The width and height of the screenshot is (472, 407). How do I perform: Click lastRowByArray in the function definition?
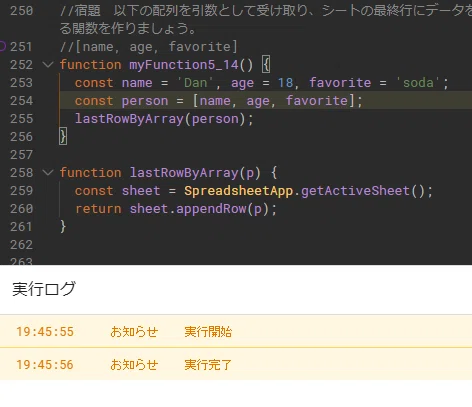tap(184, 173)
